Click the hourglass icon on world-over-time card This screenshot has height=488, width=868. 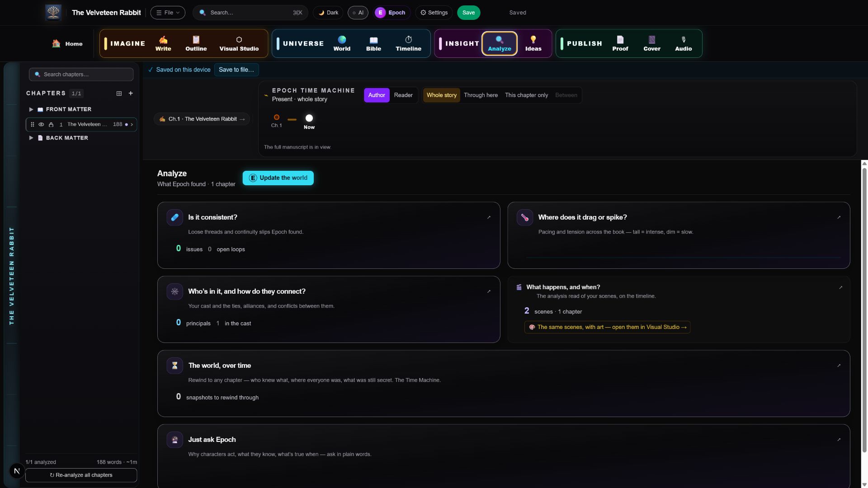click(x=175, y=366)
